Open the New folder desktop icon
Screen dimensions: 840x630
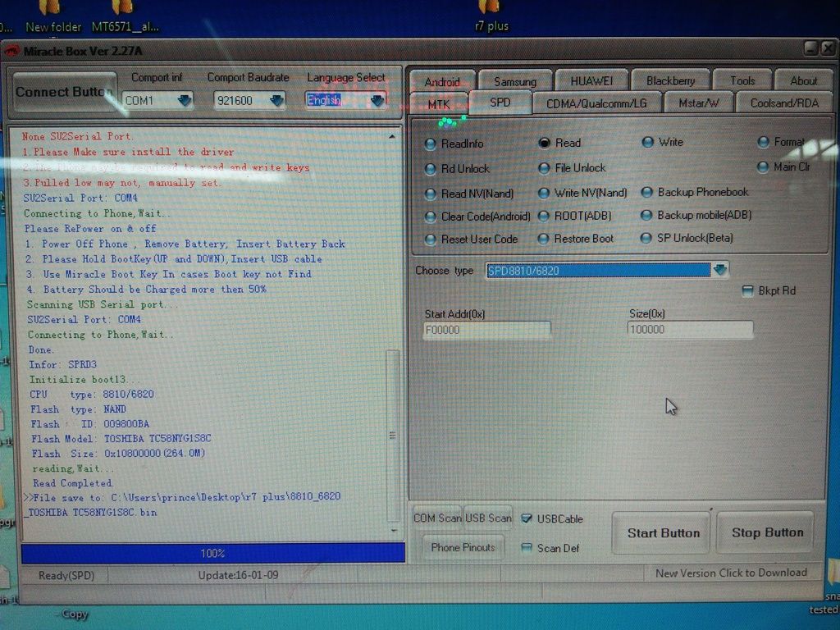[53, 16]
